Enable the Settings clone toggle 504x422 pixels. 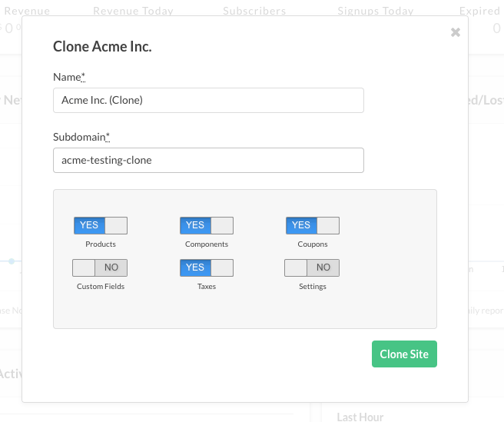(x=312, y=267)
